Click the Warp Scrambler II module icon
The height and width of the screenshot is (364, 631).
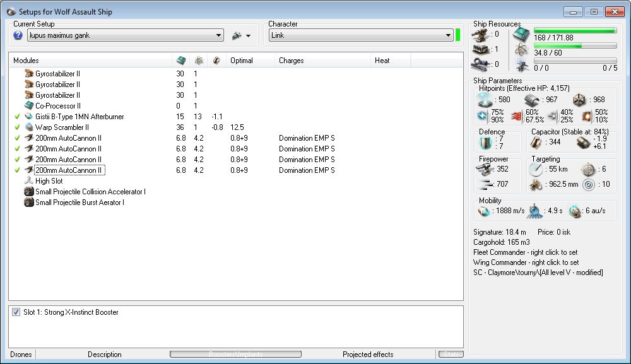pos(28,127)
